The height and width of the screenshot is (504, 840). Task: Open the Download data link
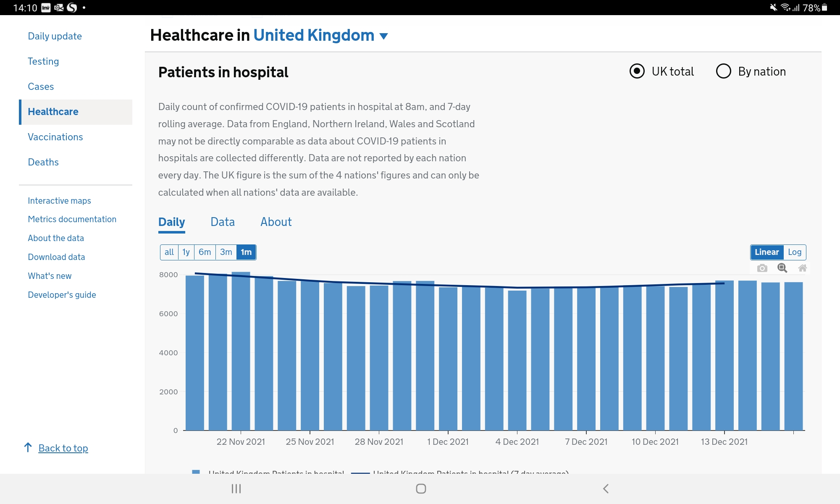click(56, 257)
